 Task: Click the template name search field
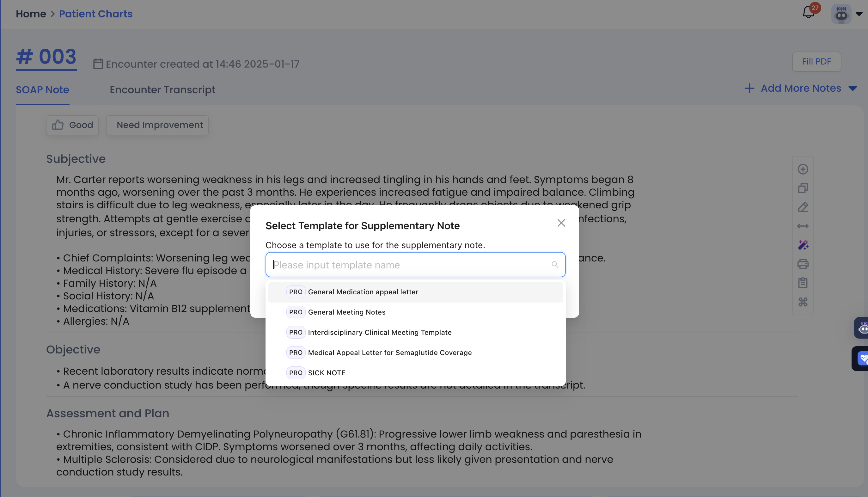pyautogui.click(x=409, y=265)
